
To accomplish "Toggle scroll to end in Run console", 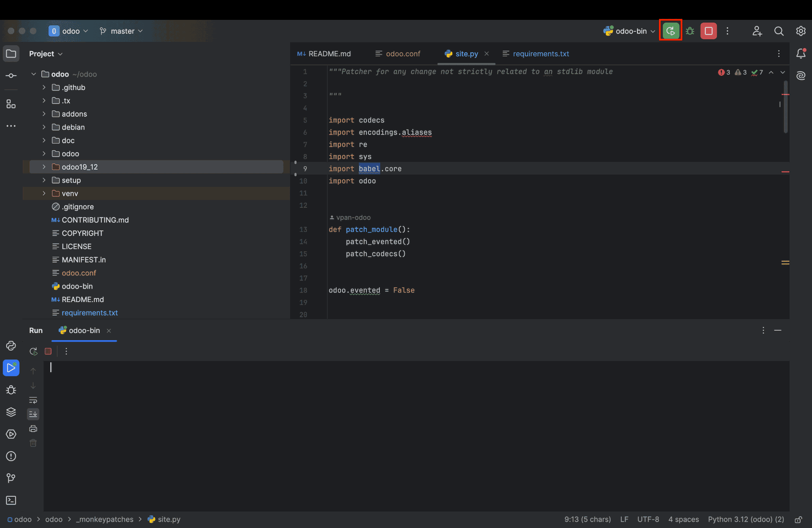I will pos(33,414).
